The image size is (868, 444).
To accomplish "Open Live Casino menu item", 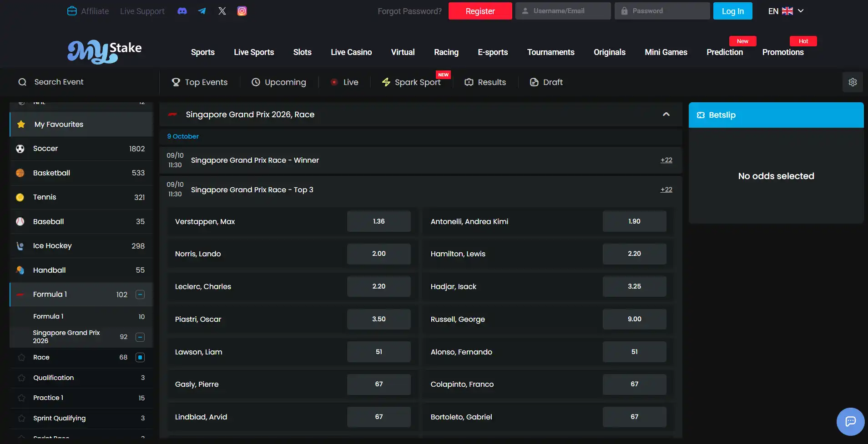I will [x=351, y=52].
